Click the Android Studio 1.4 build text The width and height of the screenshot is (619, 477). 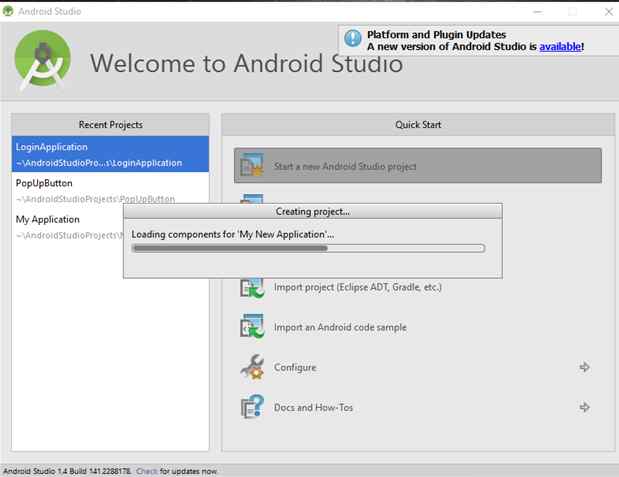67,471
